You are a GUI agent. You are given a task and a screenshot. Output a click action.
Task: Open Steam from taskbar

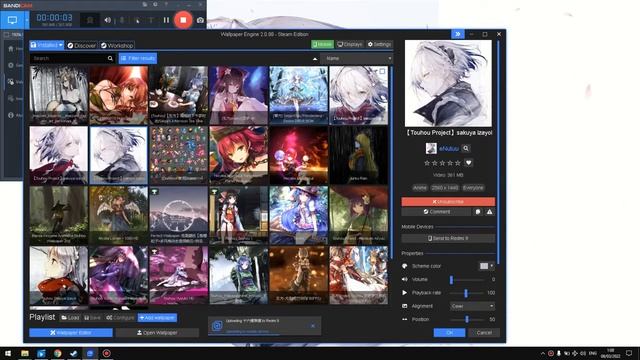(74, 353)
